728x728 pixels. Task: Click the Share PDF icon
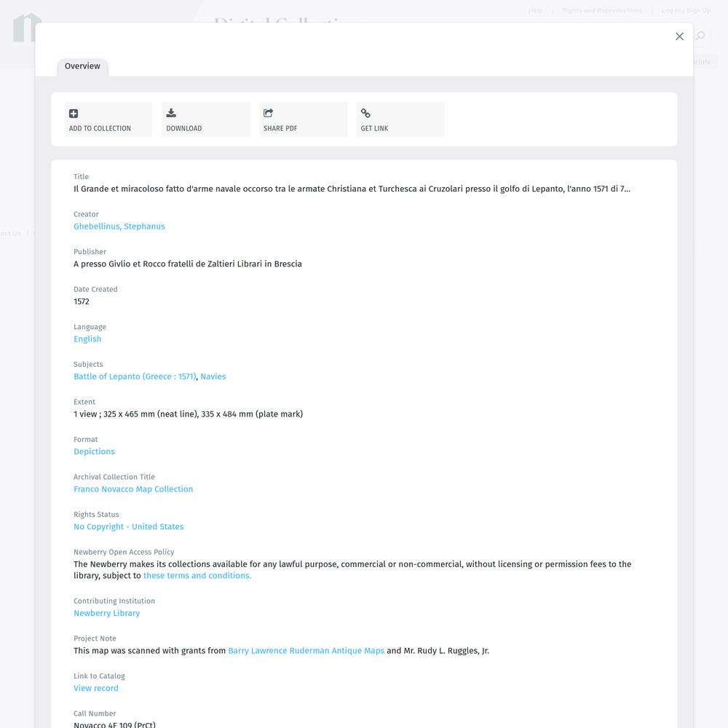(x=269, y=113)
